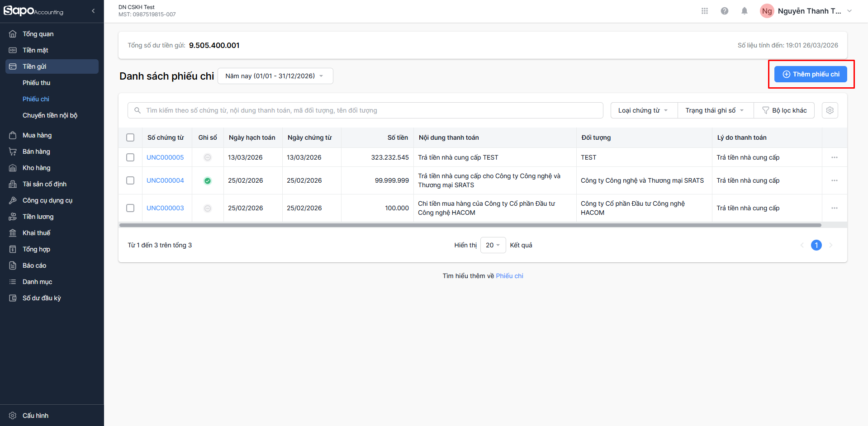Expand the Trạng thái ghi sổ dropdown
This screenshot has height=426, width=868.
715,110
